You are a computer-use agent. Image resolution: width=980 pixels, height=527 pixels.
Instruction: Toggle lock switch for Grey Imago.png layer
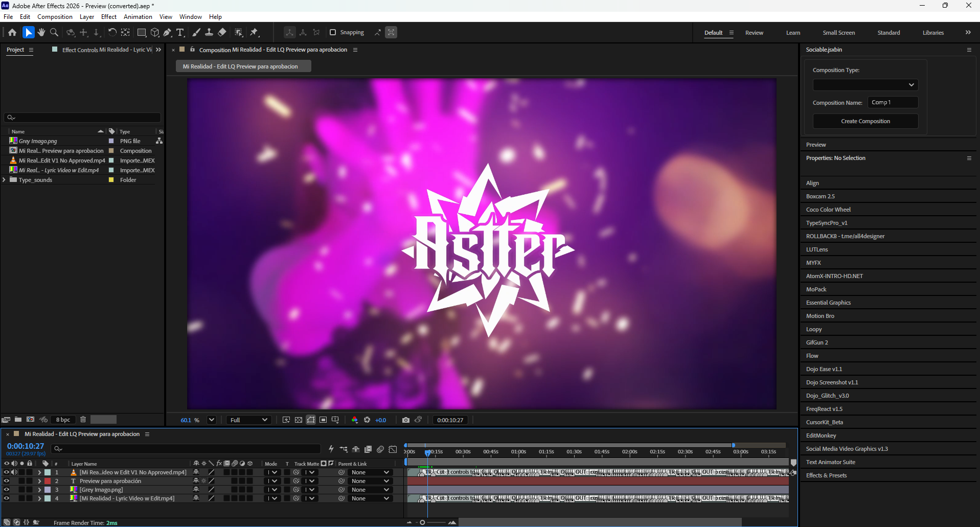[30, 490]
